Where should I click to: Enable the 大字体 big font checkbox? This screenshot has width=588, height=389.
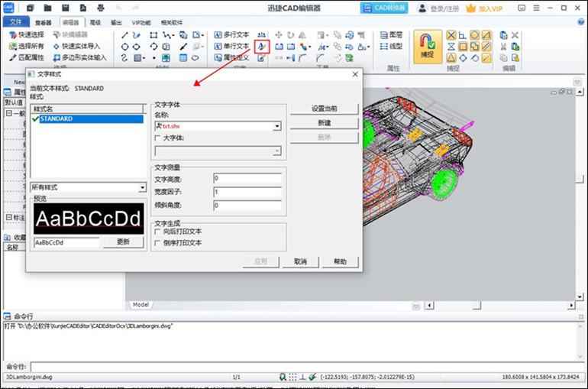[x=157, y=138]
